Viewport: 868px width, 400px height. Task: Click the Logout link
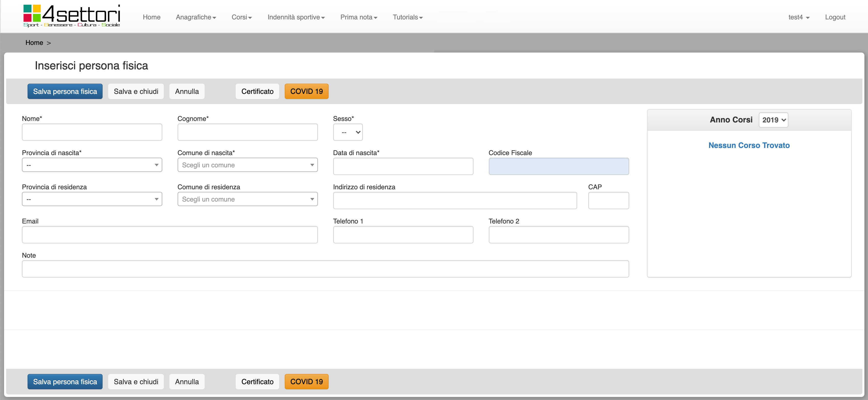pyautogui.click(x=835, y=17)
